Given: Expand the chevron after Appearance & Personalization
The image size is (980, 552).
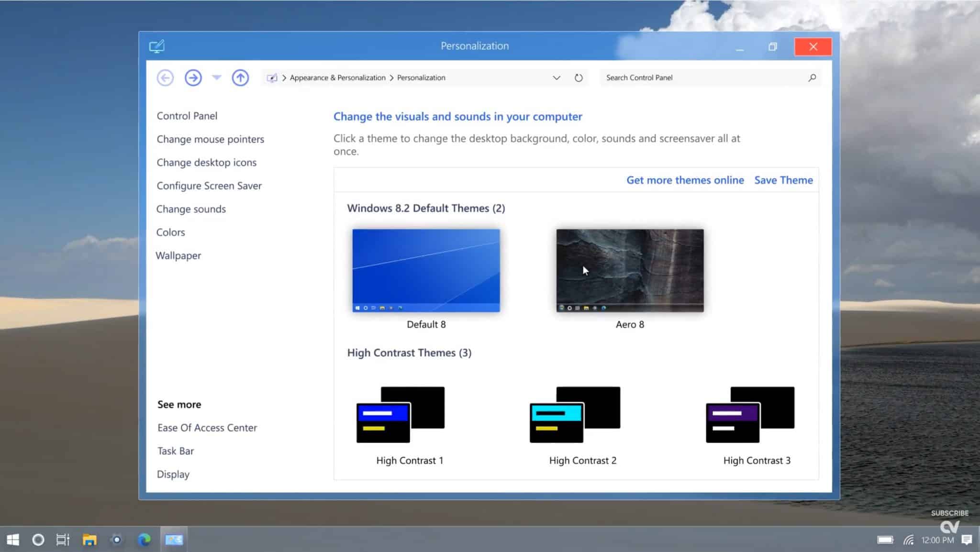Looking at the screenshot, I should point(391,77).
